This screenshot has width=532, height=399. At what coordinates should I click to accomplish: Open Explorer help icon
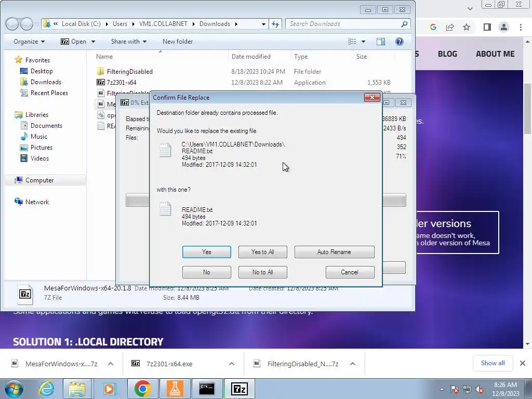click(x=400, y=42)
